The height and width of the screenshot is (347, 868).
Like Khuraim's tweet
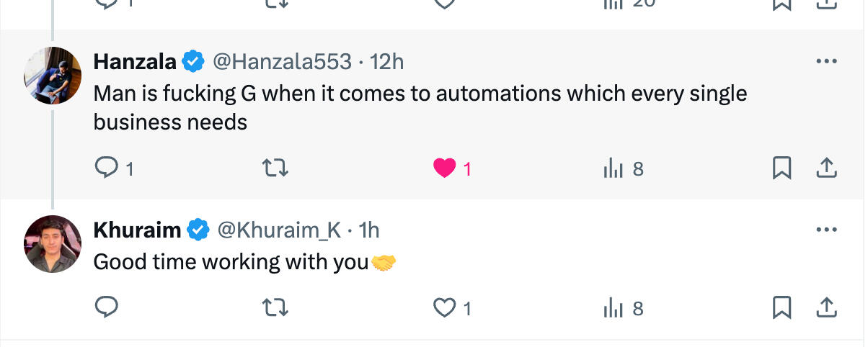(x=444, y=308)
